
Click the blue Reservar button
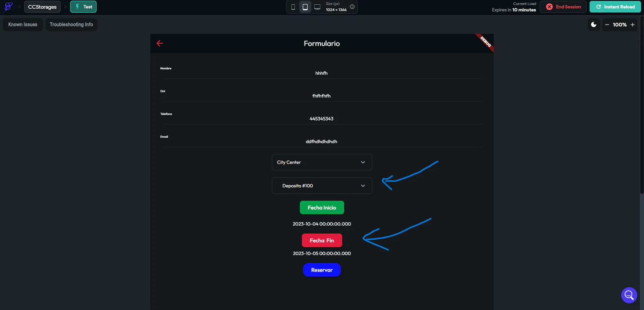pyautogui.click(x=322, y=270)
